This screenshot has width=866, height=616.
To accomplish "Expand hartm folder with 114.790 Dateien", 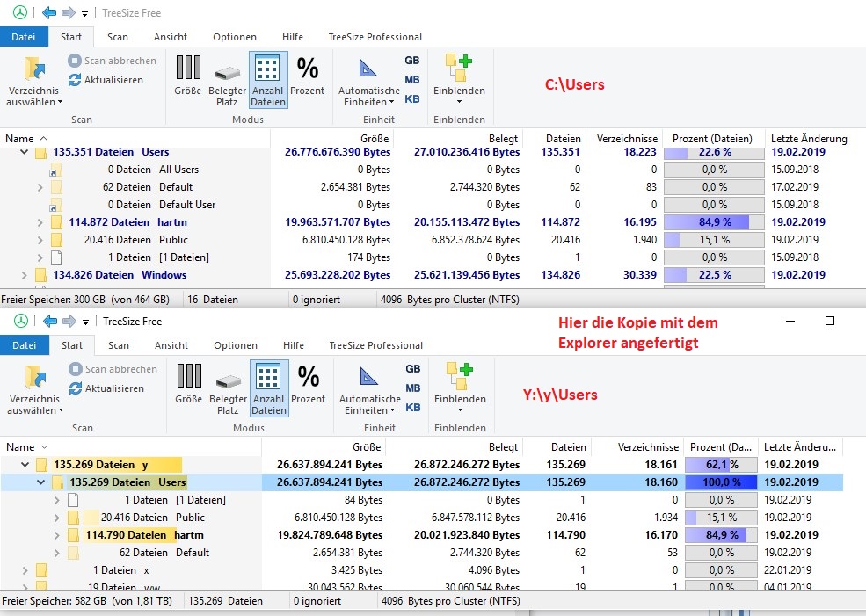I will coord(57,535).
